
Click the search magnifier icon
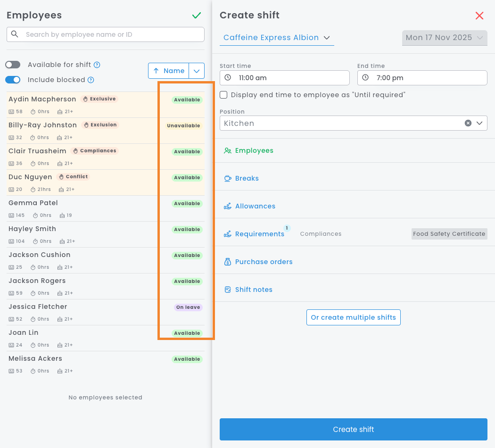tap(15, 34)
